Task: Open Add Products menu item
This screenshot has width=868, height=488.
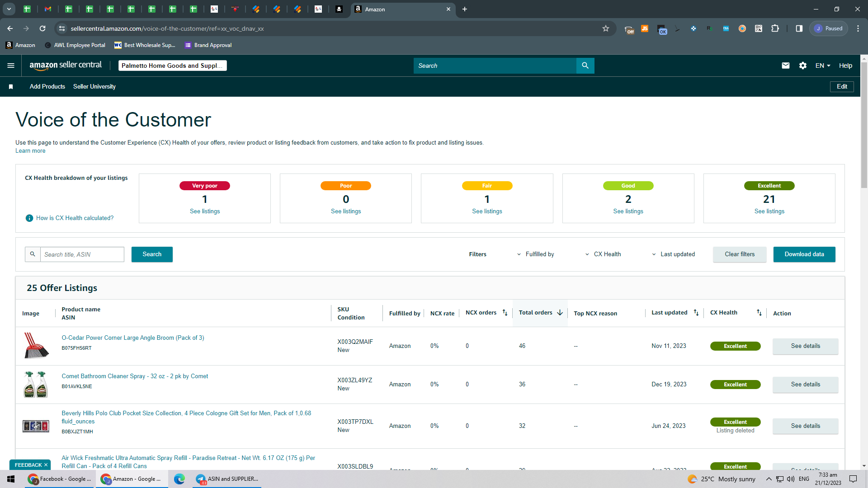Action: [47, 87]
